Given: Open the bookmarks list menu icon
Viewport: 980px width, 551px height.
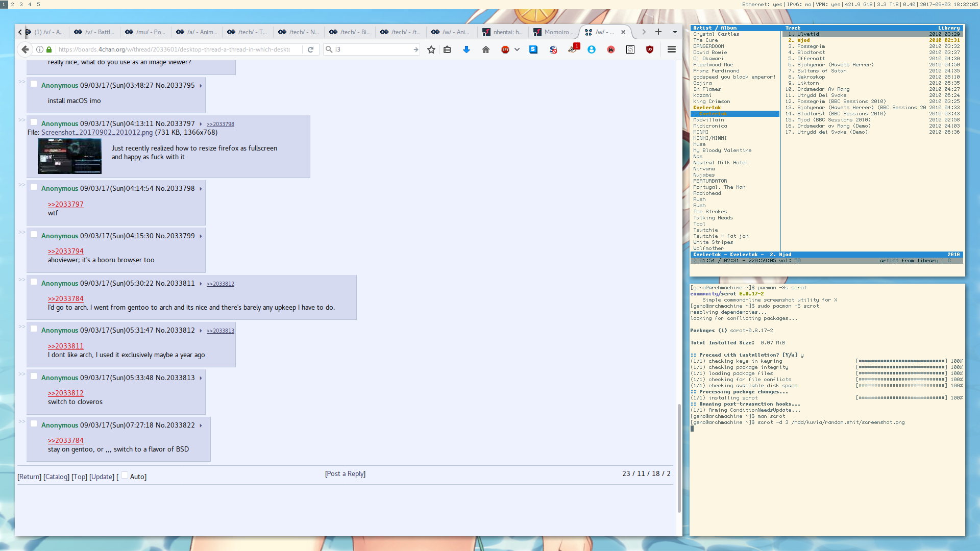Looking at the screenshot, I should pyautogui.click(x=447, y=49).
